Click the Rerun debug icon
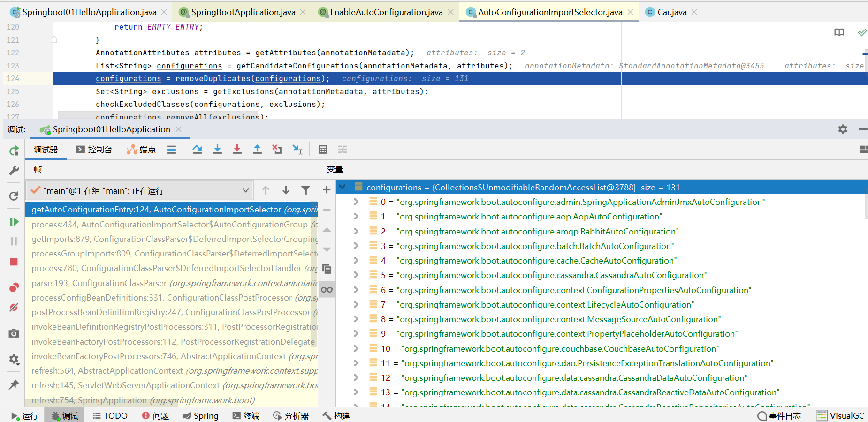The image size is (868, 422). pyautogui.click(x=14, y=151)
